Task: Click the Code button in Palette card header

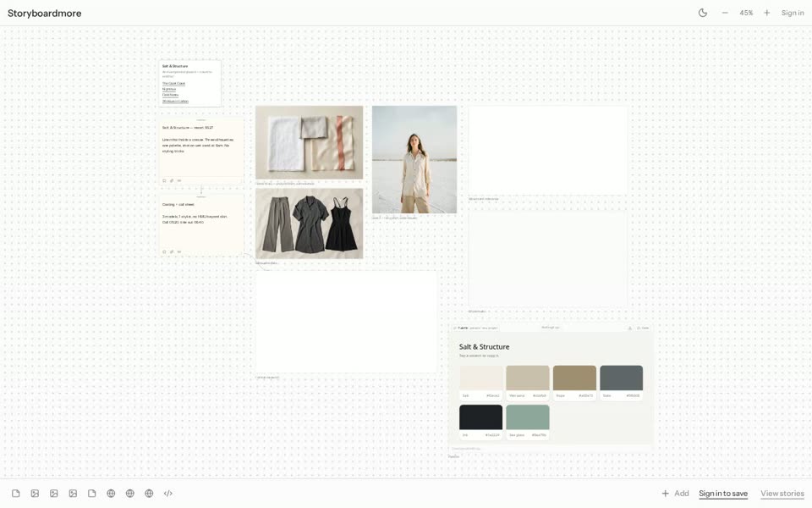Action: [643, 329]
